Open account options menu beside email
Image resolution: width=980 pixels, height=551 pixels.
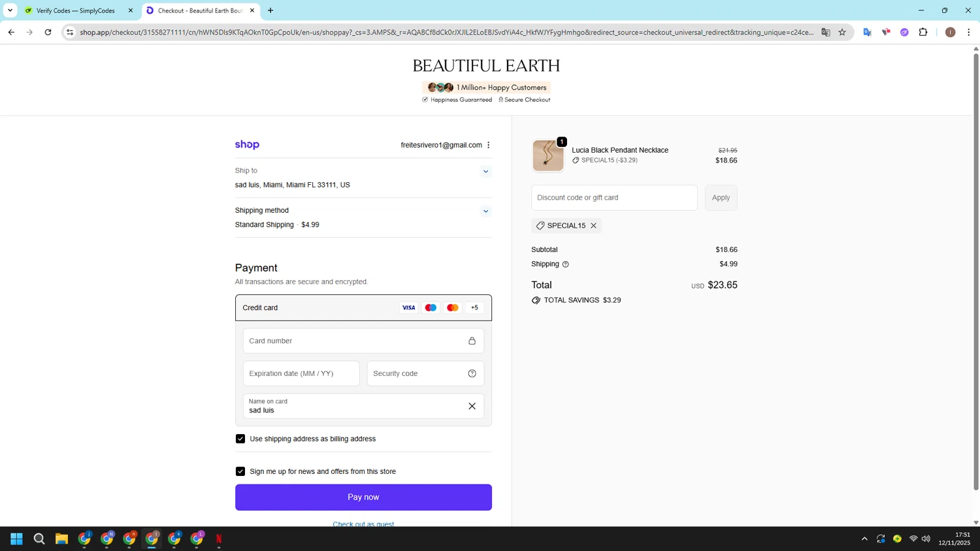pyautogui.click(x=488, y=145)
